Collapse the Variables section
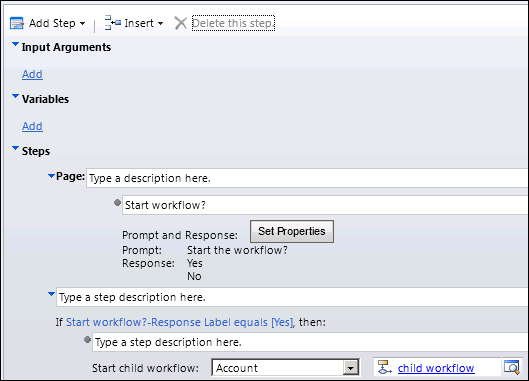This screenshot has height=381, width=529. (x=15, y=96)
